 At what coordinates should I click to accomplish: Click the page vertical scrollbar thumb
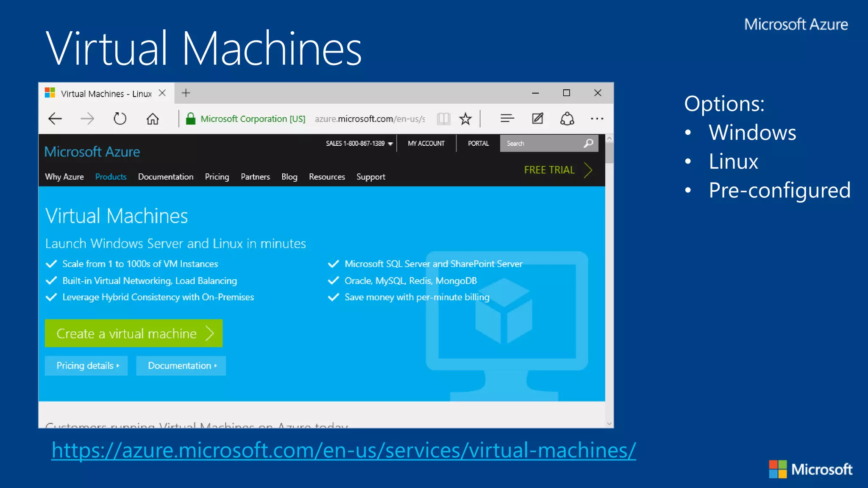(609, 152)
